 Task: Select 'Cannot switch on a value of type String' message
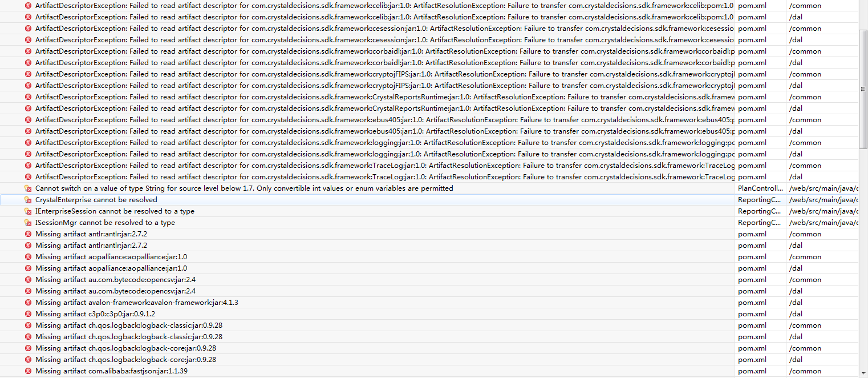pos(244,188)
